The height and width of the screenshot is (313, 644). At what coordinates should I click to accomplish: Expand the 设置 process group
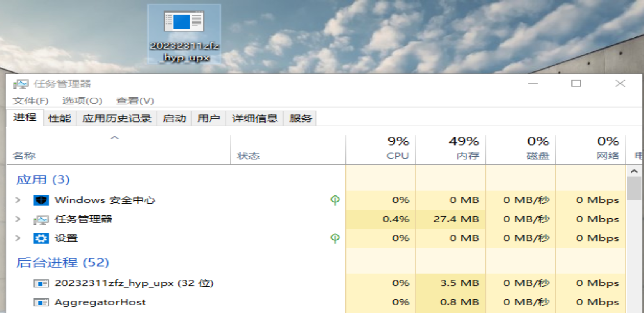18,238
